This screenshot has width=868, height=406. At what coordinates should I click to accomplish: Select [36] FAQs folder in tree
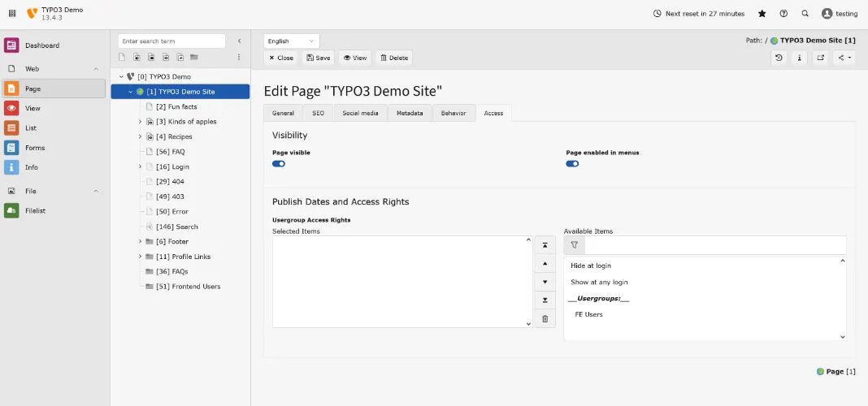coord(171,271)
